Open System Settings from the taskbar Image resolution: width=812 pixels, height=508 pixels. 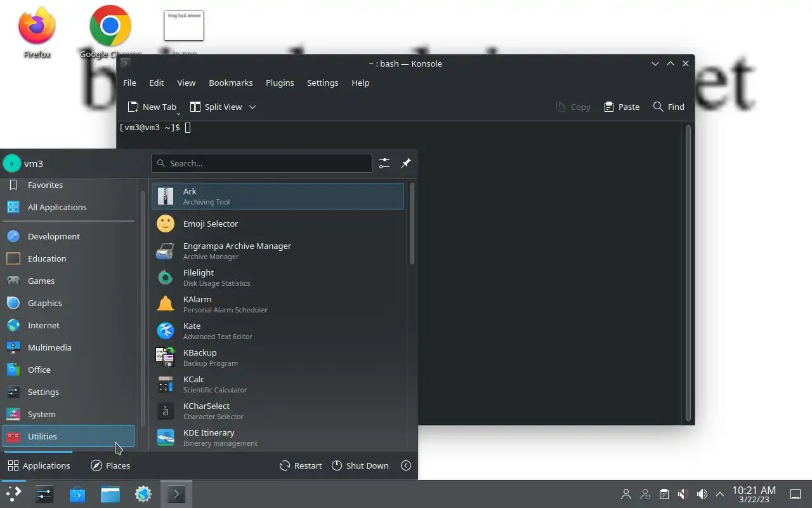pyautogui.click(x=44, y=494)
